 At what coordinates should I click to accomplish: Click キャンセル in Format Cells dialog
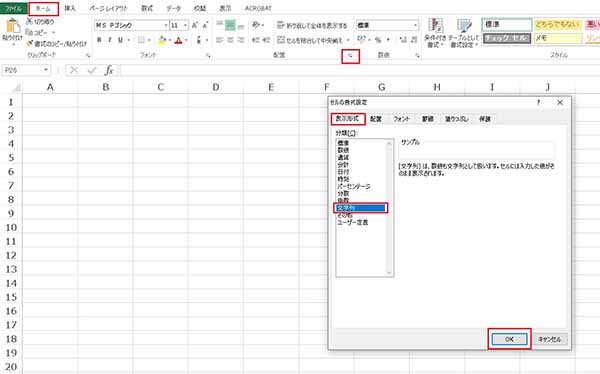[x=550, y=339]
